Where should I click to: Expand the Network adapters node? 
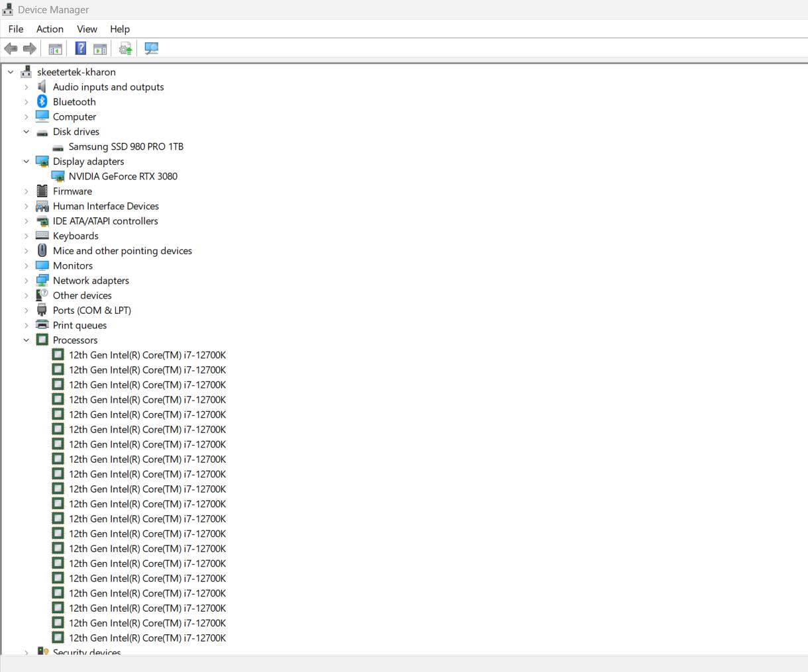point(26,280)
